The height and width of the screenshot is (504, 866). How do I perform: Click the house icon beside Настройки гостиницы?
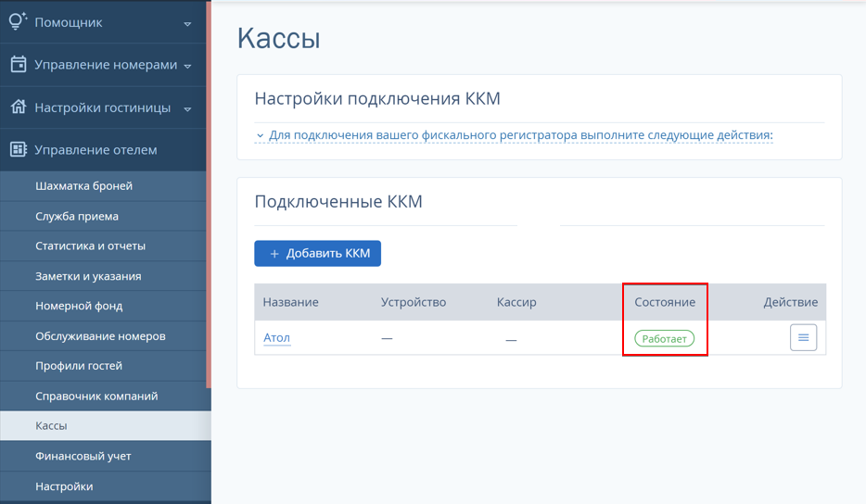(19, 107)
